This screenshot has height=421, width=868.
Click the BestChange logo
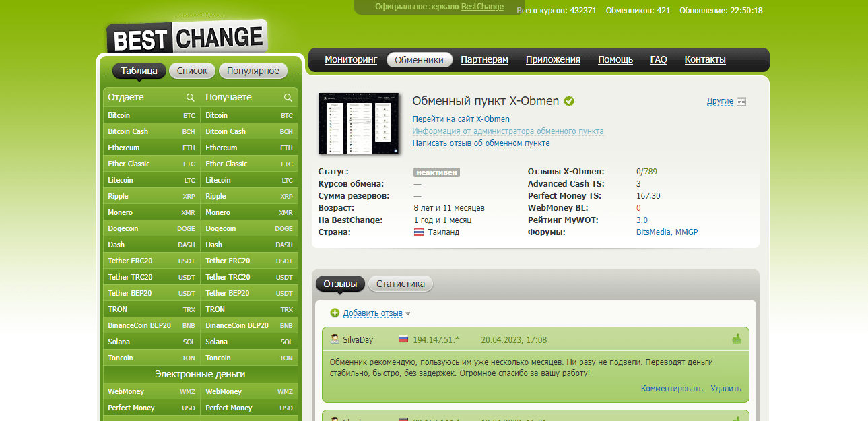(187, 37)
